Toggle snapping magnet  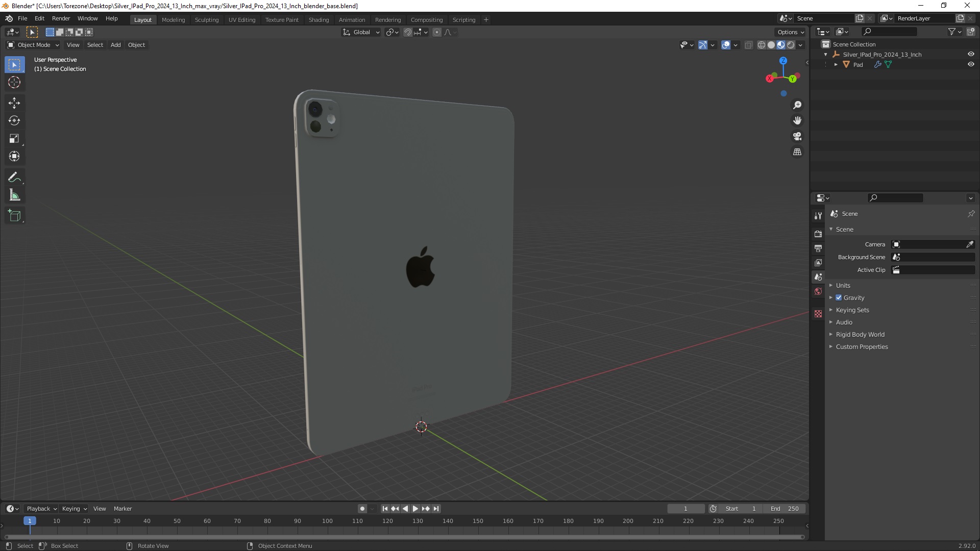(x=407, y=32)
